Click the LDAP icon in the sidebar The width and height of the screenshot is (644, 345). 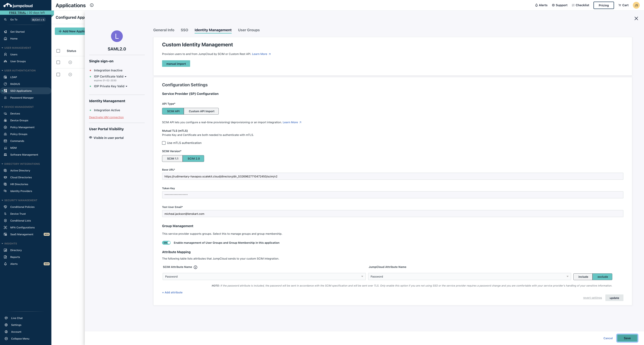(x=5, y=77)
